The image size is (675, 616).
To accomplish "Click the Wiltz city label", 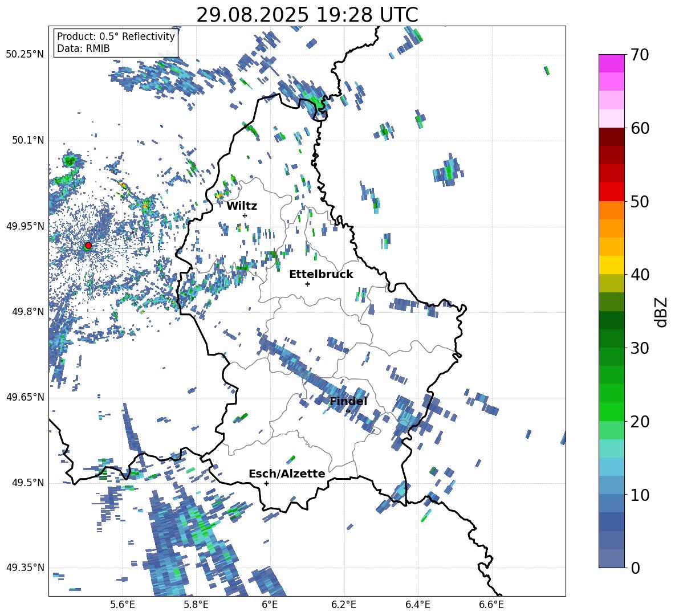I will coord(242,206).
